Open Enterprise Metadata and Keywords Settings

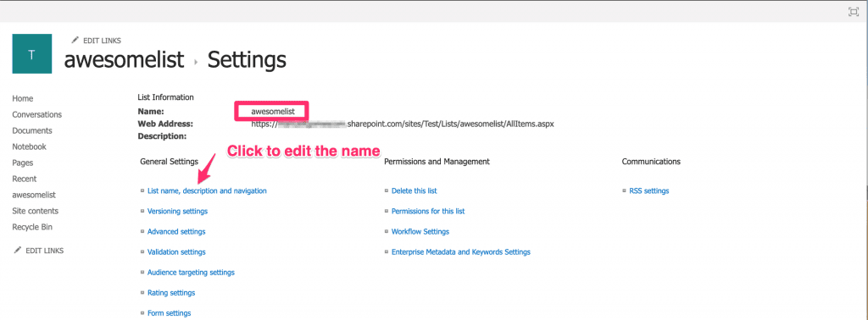tap(460, 252)
